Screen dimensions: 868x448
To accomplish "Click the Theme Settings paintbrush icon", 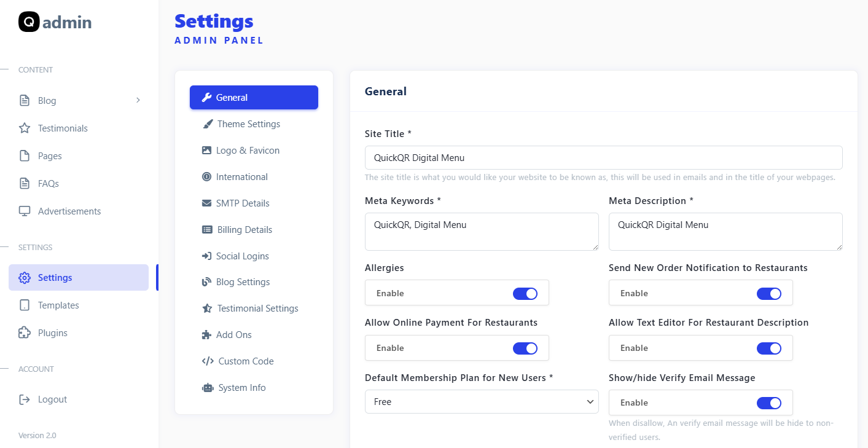I will pos(207,124).
